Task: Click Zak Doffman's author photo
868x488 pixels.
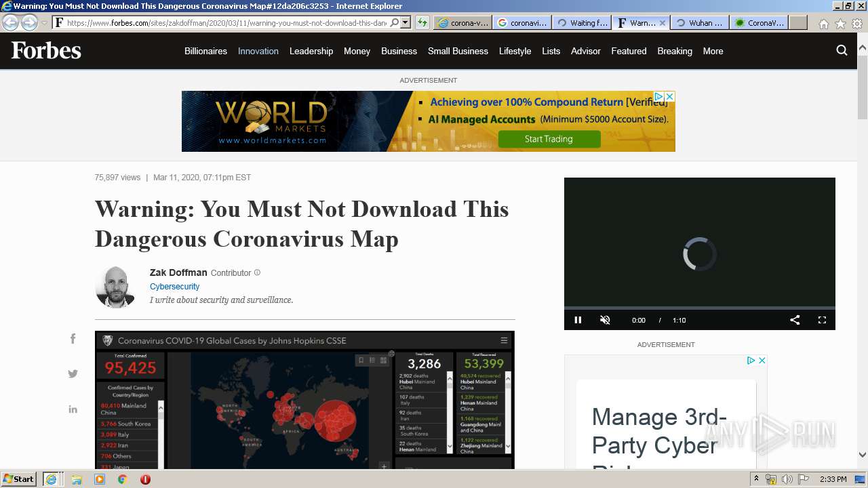Action: click(115, 287)
